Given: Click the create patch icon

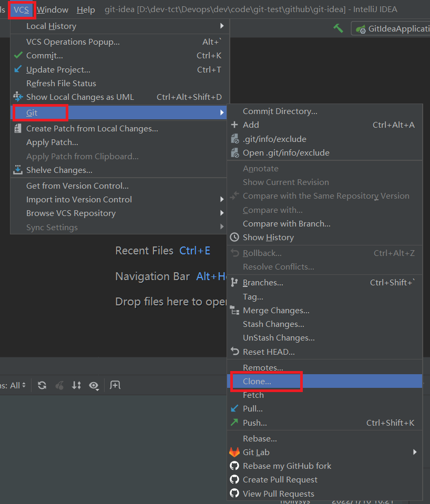Looking at the screenshot, I should pos(18,129).
